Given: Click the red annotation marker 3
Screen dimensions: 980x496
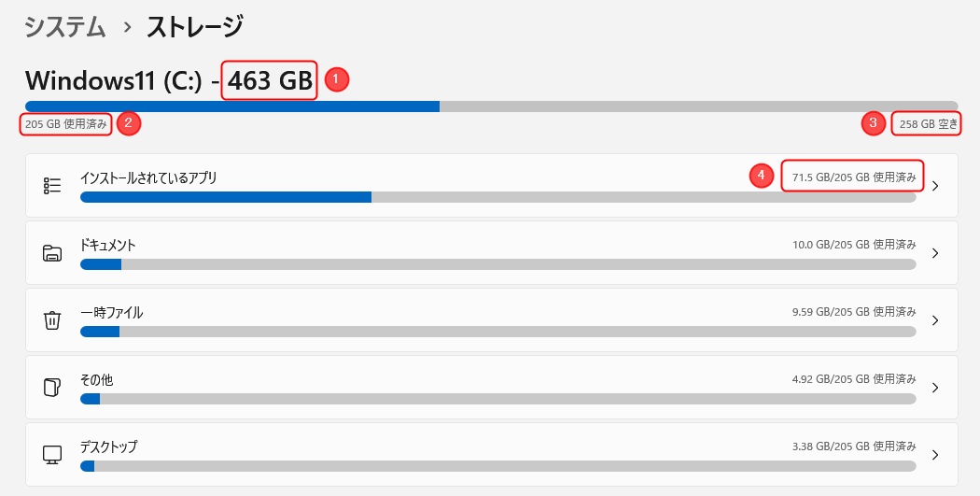Looking at the screenshot, I should point(873,123).
